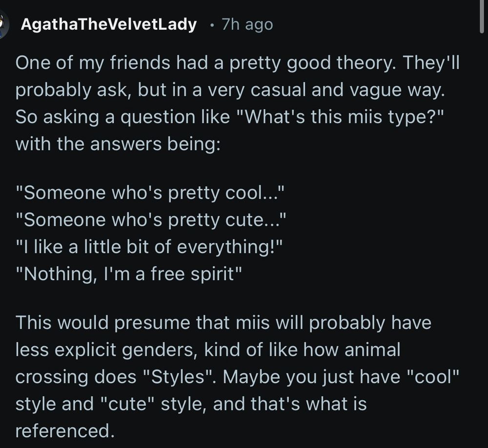Click the phrase 'and that's what is'
The image size is (488, 448).
click(x=290, y=404)
